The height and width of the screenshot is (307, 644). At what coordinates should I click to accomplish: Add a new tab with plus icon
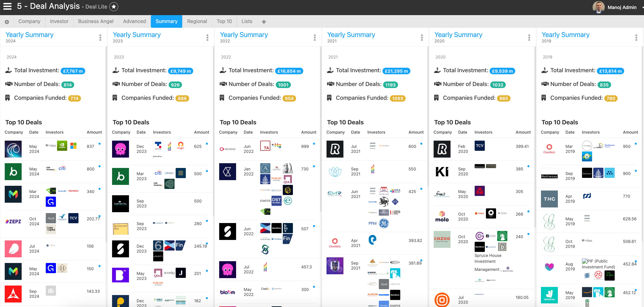[264, 22]
